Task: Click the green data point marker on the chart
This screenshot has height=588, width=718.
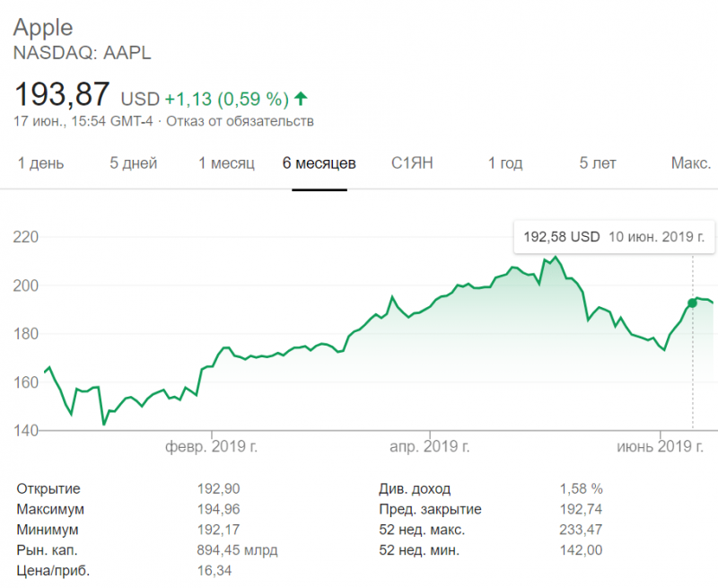Action: [692, 303]
